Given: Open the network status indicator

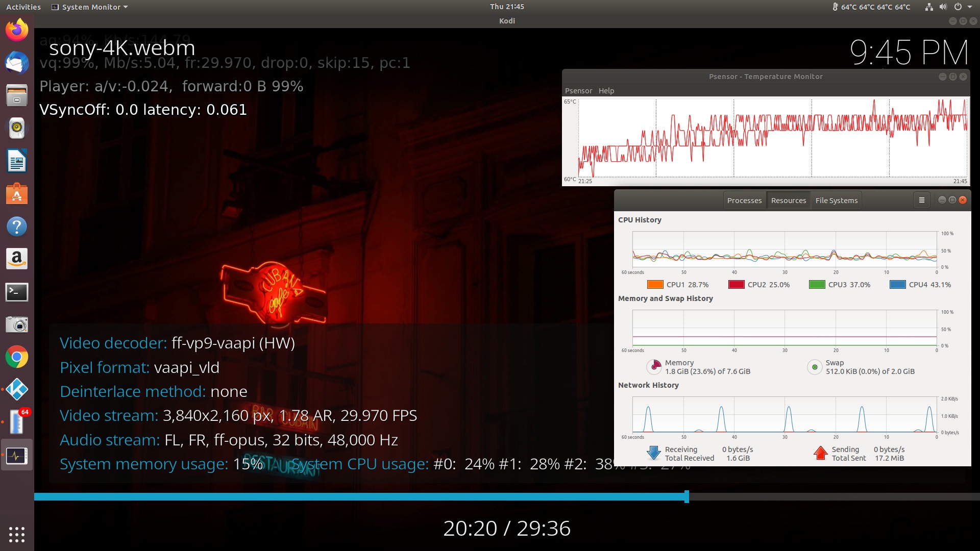Looking at the screenshot, I should click(x=929, y=7).
